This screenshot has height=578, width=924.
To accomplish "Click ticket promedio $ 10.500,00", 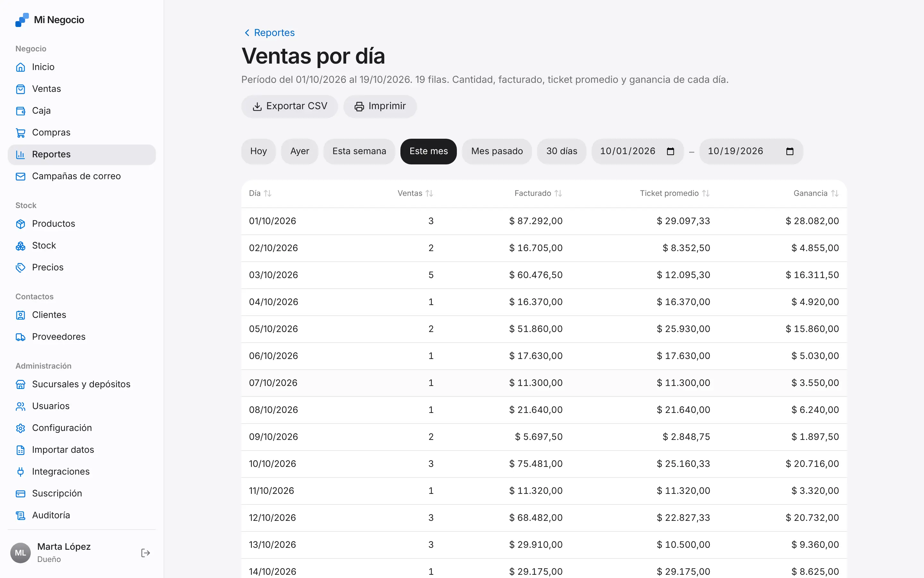I will (x=683, y=545).
